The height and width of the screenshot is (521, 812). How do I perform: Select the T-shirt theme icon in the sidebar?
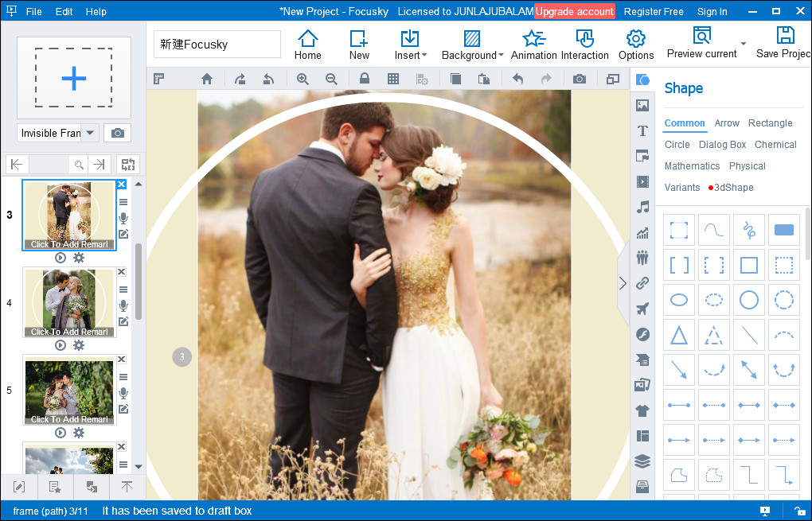pyautogui.click(x=642, y=410)
